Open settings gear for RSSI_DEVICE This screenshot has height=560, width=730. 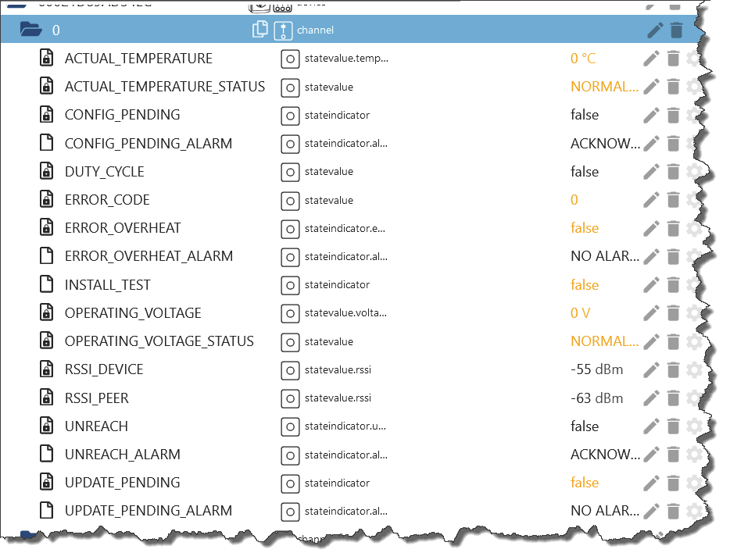pyautogui.click(x=693, y=370)
